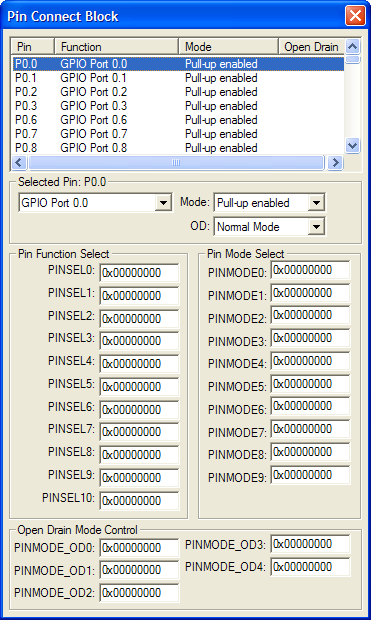The width and height of the screenshot is (371, 620).
Task: Click the PINSEL9 value field
Action: [139, 477]
